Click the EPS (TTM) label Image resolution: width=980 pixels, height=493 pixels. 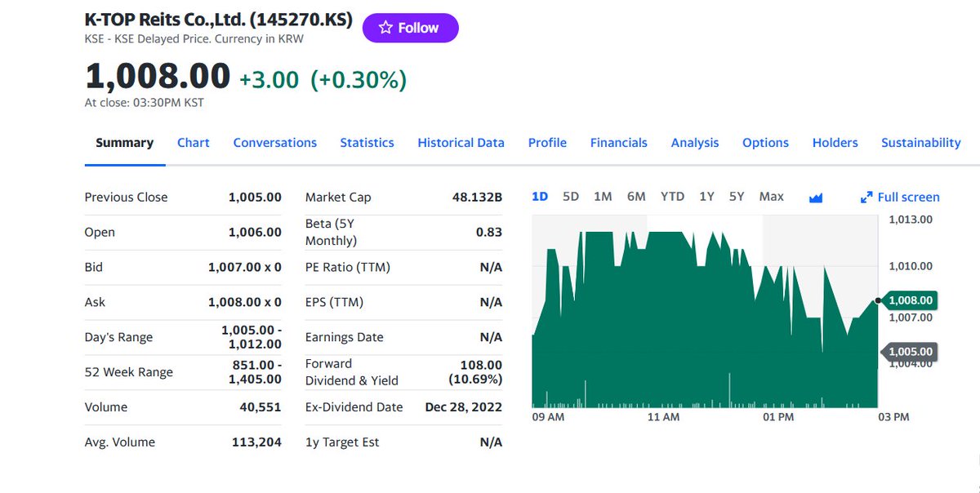coord(334,303)
